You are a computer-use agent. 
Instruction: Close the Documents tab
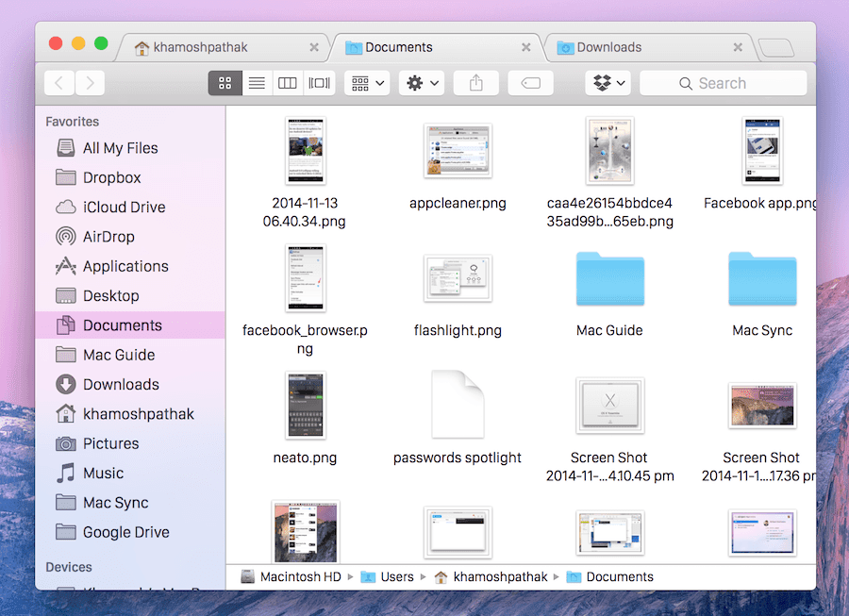point(525,47)
